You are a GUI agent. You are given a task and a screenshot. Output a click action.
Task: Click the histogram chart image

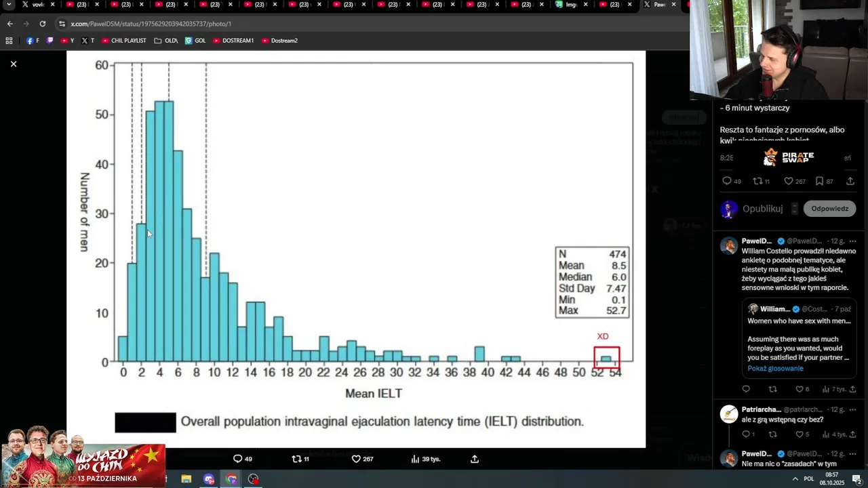tap(356, 249)
